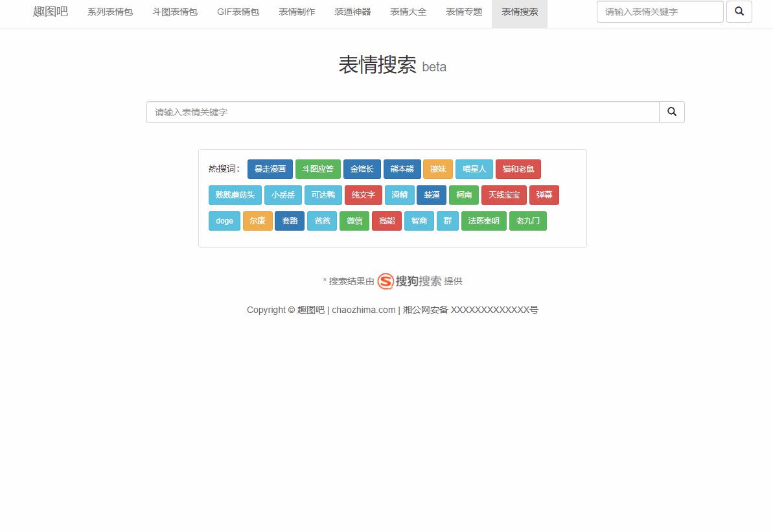The image size is (773, 532).
Task: Open the 斗图表情包 menu item
Action: [x=174, y=12]
